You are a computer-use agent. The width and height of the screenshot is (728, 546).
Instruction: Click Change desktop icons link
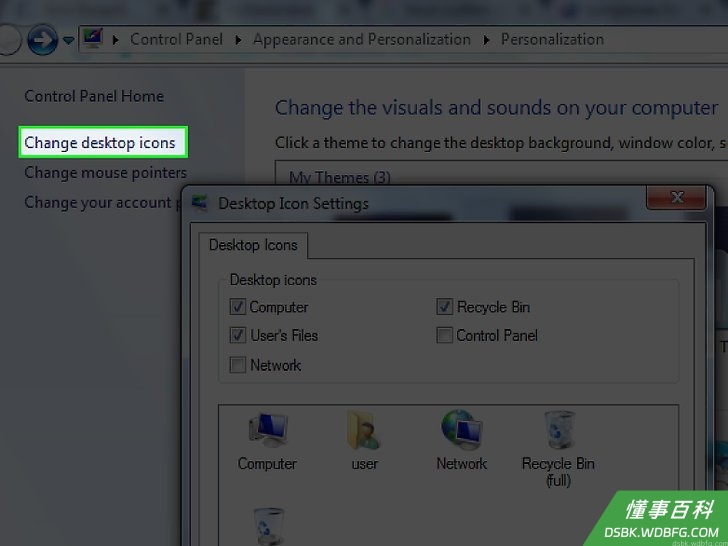(x=100, y=143)
